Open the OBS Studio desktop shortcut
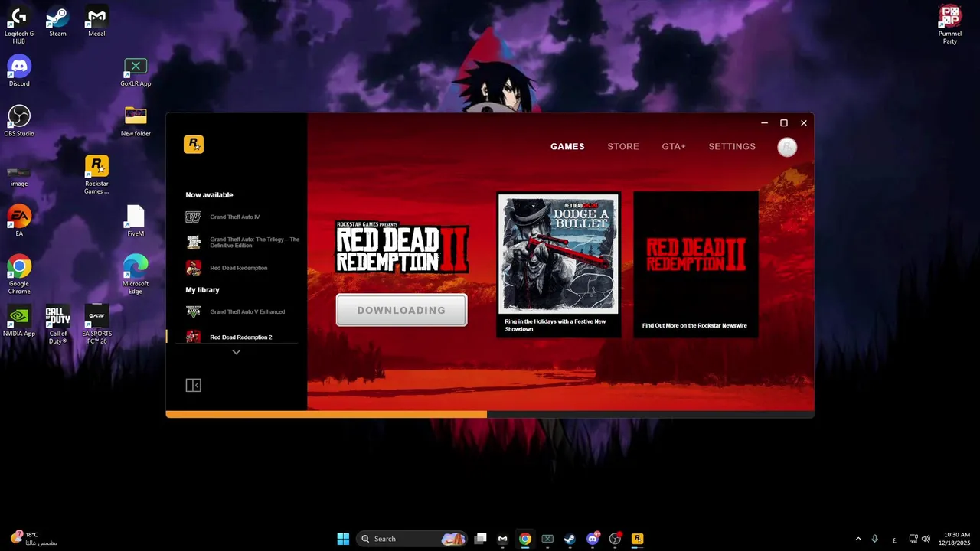 click(x=19, y=122)
